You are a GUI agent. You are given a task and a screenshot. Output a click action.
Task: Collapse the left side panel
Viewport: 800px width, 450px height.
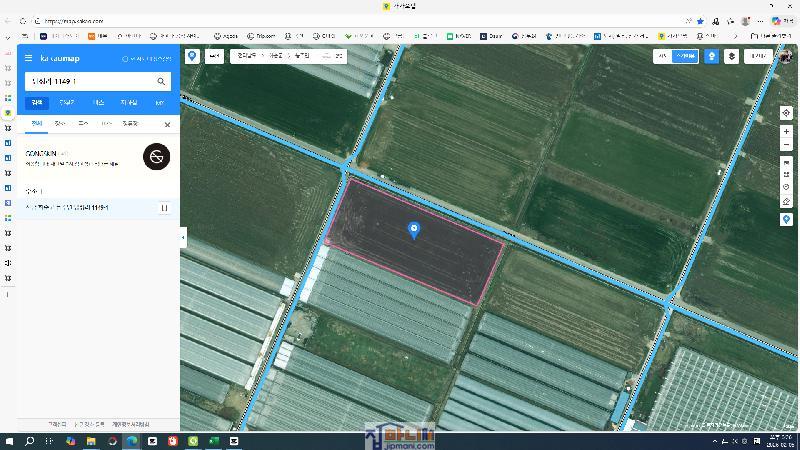(x=183, y=237)
